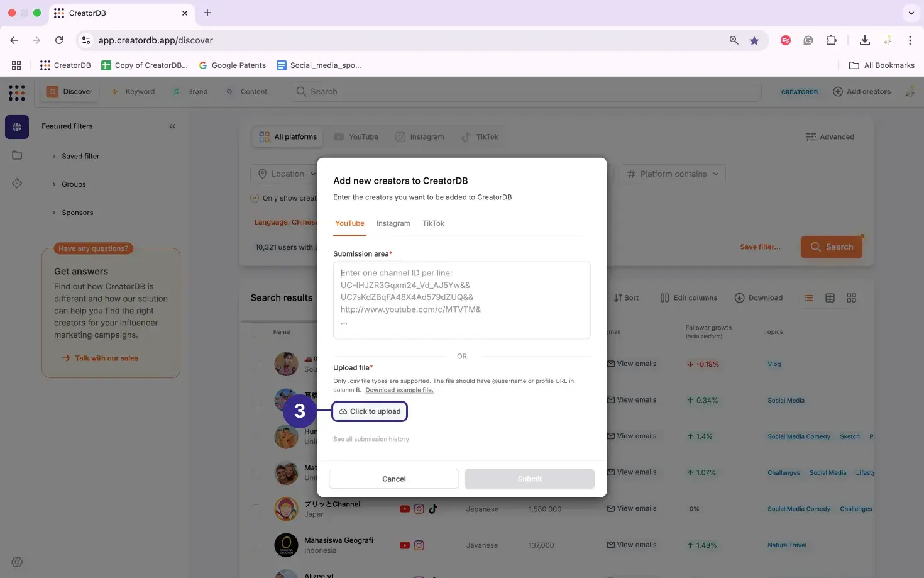Select the YouTube platform filter tab

[x=356, y=137]
